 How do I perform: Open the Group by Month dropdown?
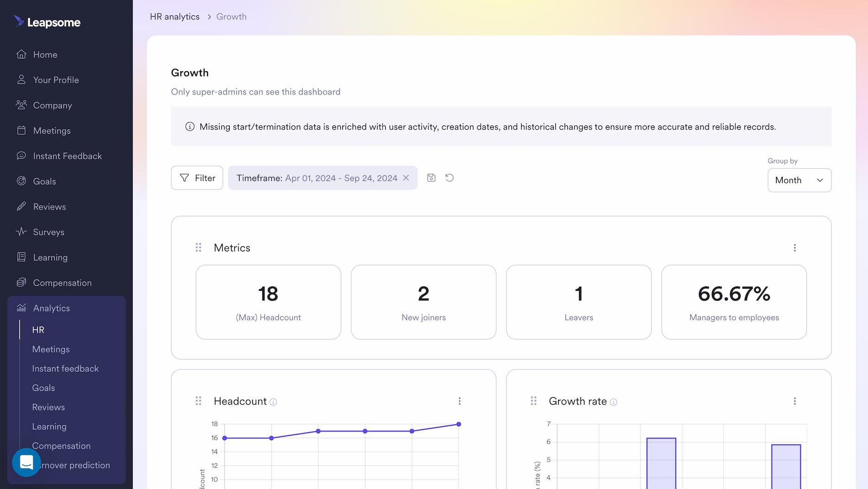[x=799, y=180]
